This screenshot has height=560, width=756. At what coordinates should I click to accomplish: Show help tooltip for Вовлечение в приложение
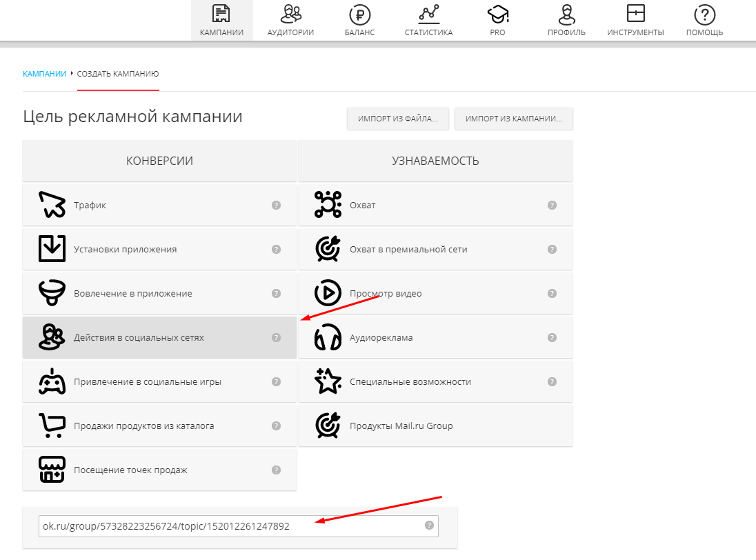tap(277, 294)
